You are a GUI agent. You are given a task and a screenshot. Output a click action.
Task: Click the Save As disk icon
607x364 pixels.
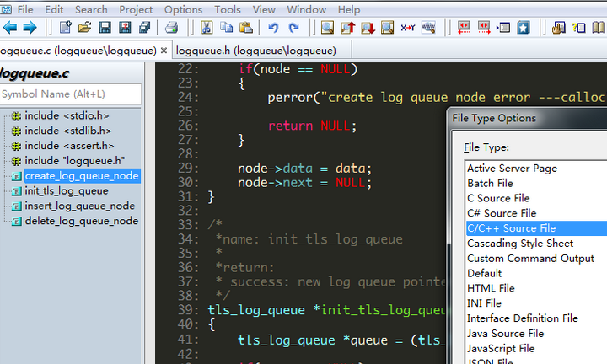125,28
